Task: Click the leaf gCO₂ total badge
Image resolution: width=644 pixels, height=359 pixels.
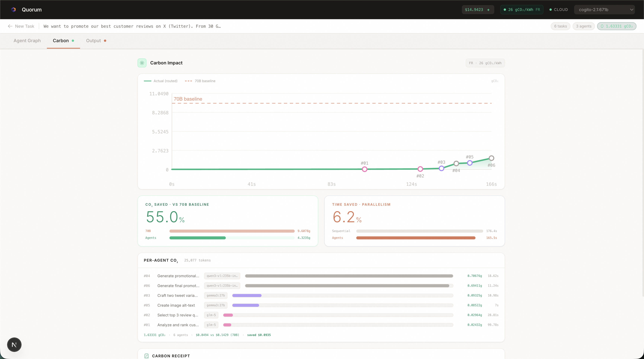Action: coord(617,26)
